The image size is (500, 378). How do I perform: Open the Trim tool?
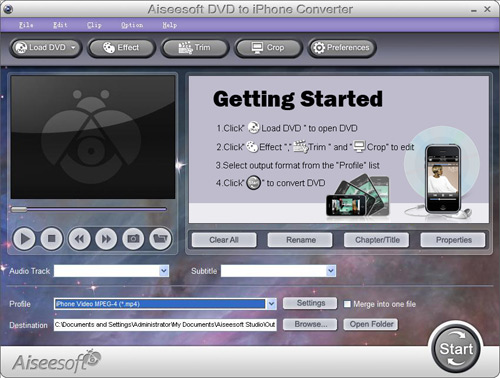click(x=195, y=48)
